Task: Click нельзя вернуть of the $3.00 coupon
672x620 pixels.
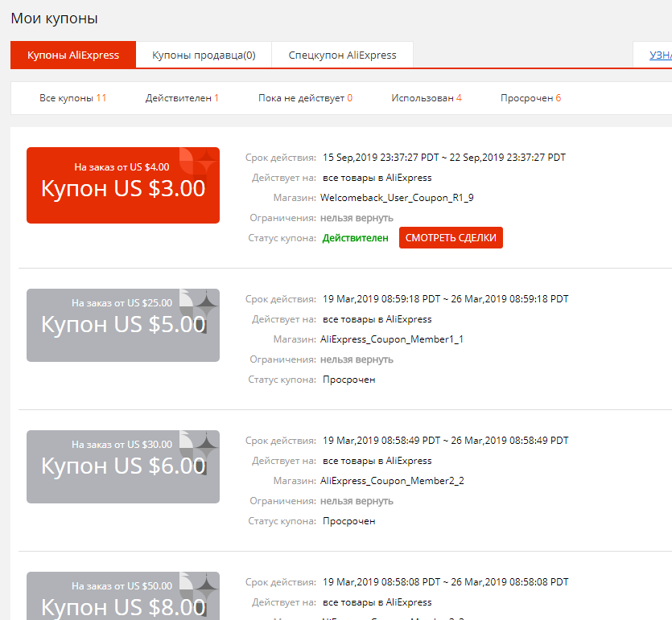Action: 357,218
